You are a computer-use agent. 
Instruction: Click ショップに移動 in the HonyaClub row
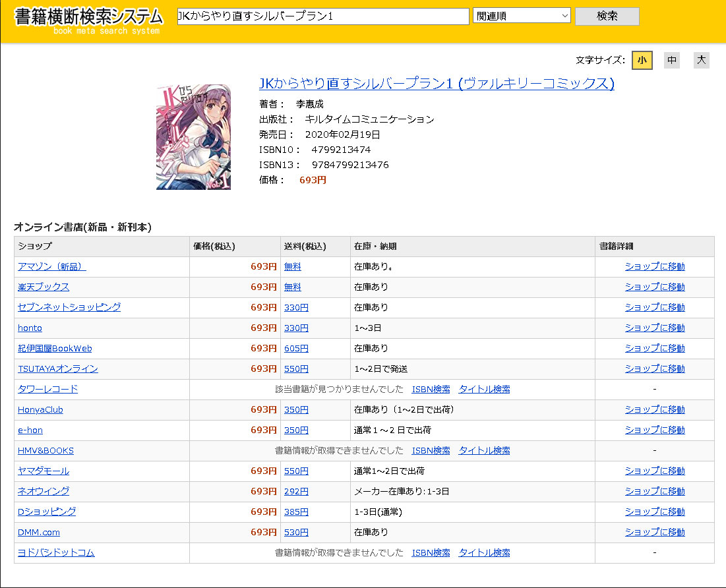click(655, 410)
